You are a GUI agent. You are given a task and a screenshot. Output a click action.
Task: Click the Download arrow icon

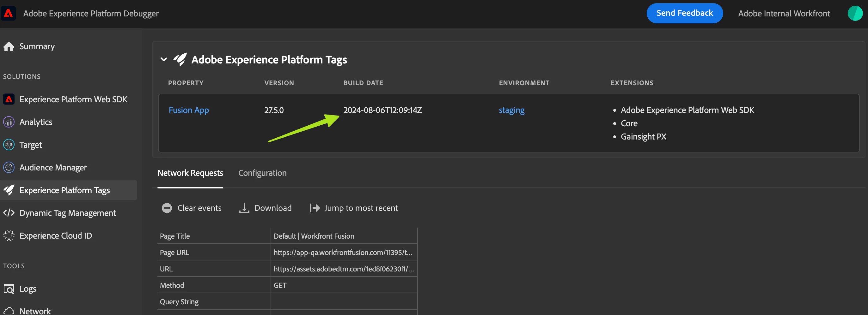tap(244, 208)
